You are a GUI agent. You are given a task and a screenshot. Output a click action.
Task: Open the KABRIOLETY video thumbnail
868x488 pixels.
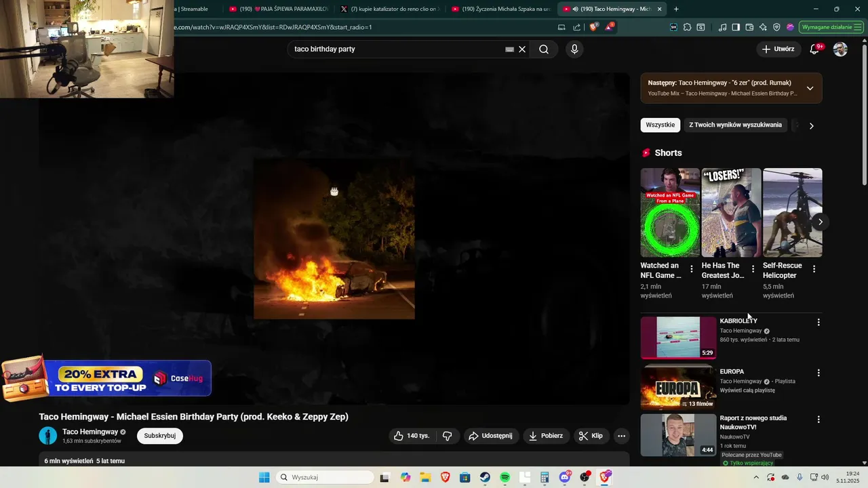tap(678, 338)
